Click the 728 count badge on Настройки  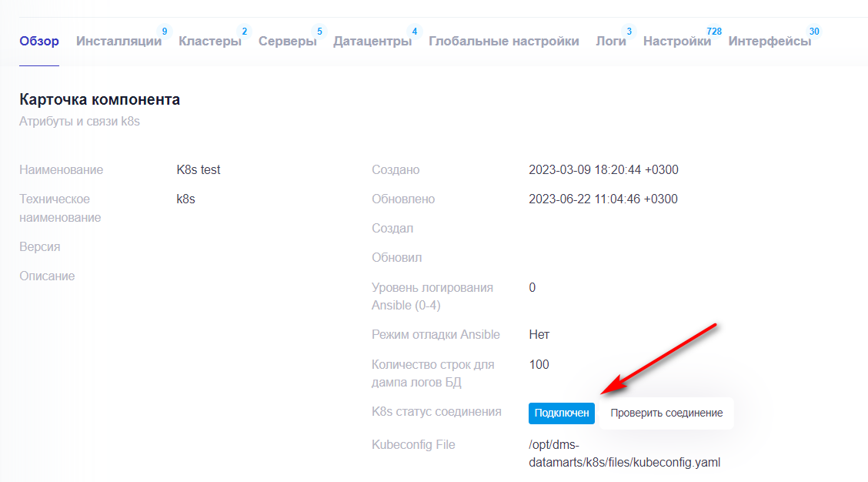point(713,32)
